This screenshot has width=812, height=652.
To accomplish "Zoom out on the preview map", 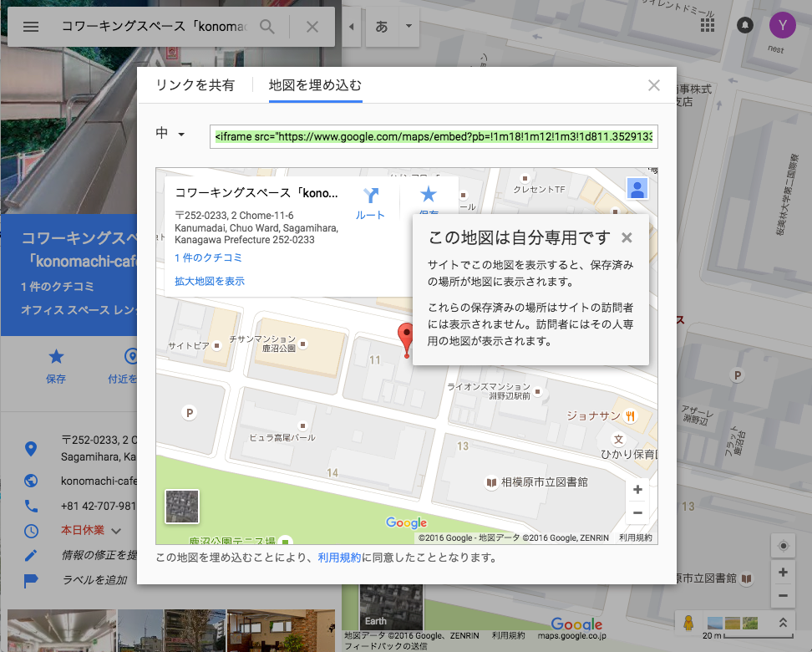I will pos(637,513).
